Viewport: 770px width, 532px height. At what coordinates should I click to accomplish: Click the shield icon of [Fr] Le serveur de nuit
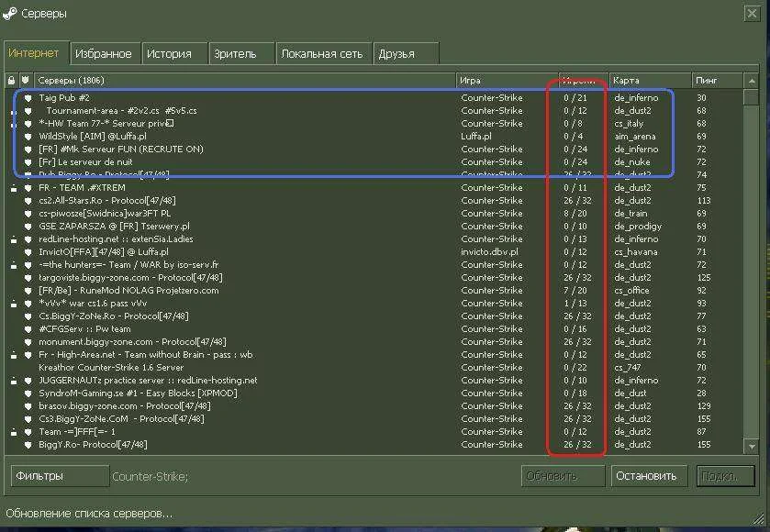point(28,162)
